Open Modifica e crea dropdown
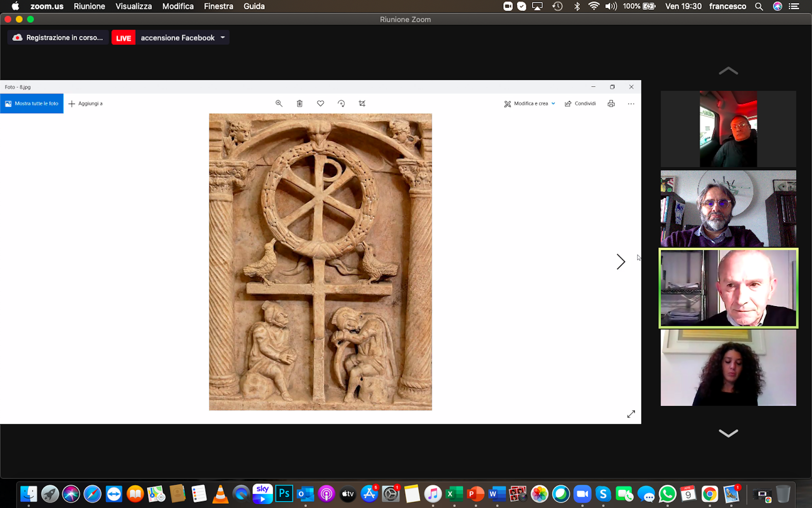This screenshot has width=812, height=508. 529,103
